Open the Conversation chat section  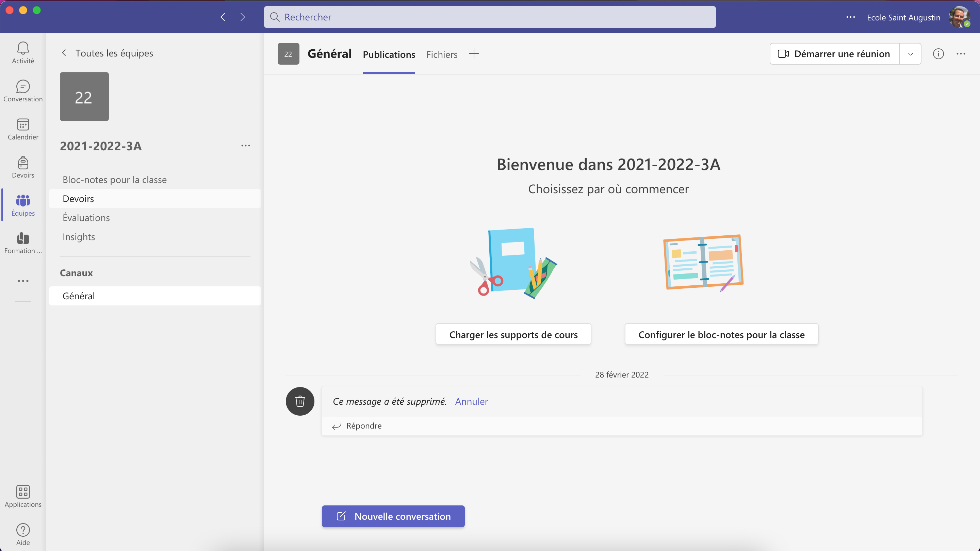pos(23,90)
